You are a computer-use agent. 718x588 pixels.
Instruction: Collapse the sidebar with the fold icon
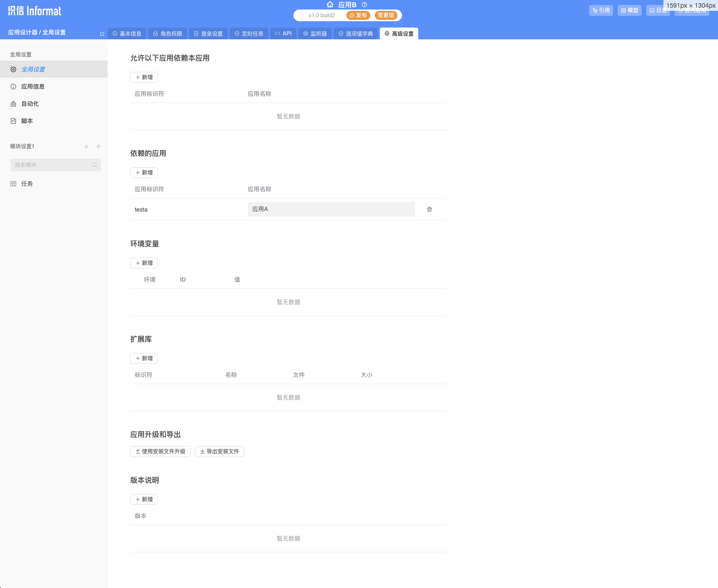pyautogui.click(x=102, y=34)
